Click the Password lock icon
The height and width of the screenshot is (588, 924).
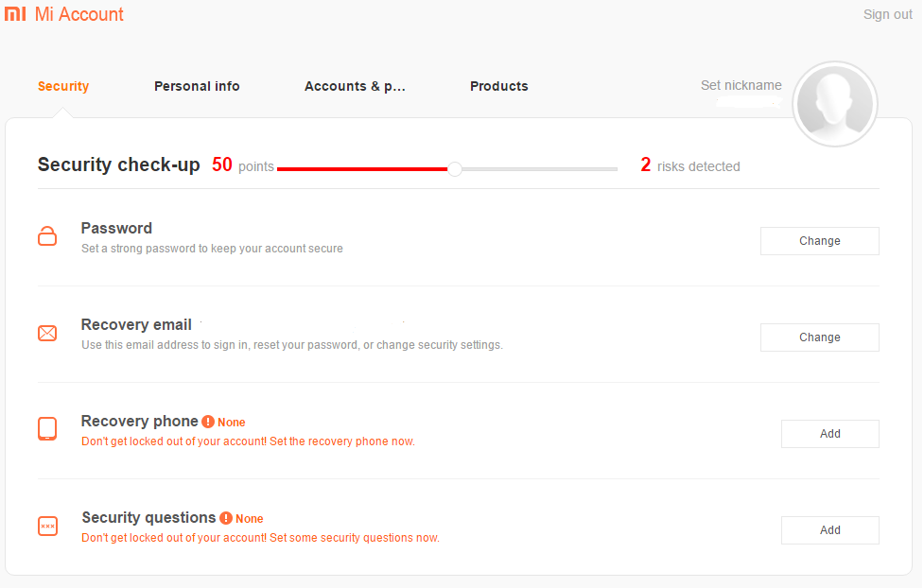pyautogui.click(x=47, y=235)
